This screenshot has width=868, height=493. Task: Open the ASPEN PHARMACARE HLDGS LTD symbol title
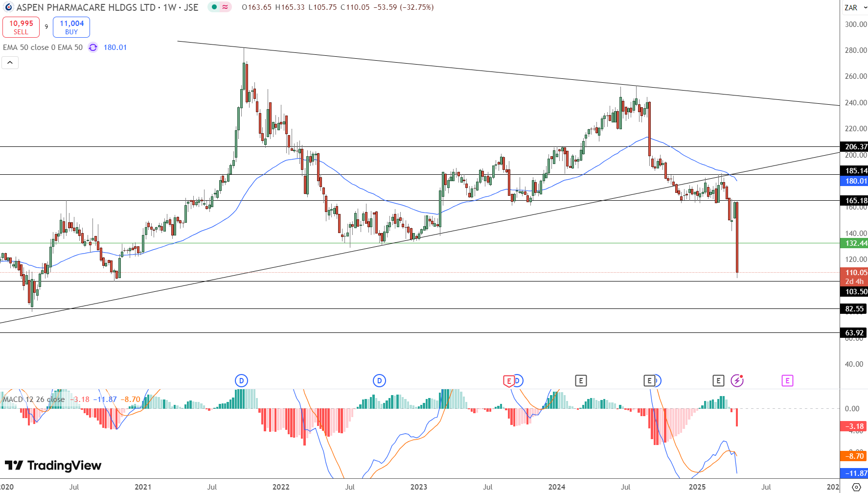(x=86, y=7)
